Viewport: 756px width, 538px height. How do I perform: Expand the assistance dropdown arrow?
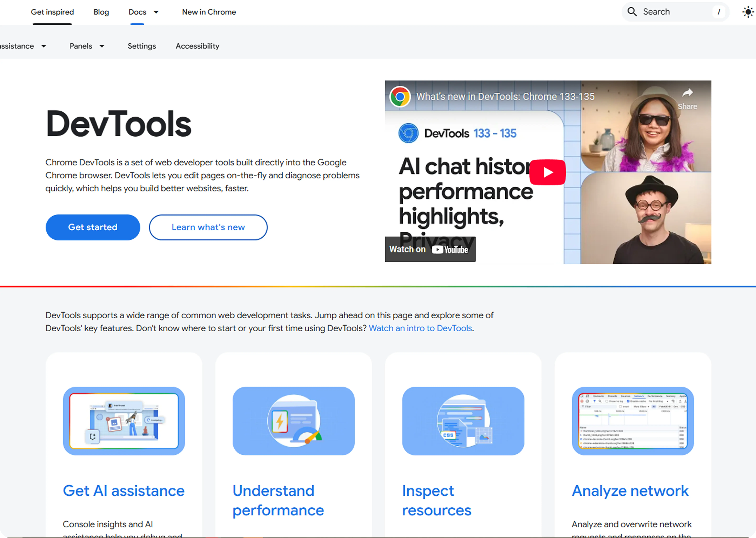pyautogui.click(x=44, y=46)
